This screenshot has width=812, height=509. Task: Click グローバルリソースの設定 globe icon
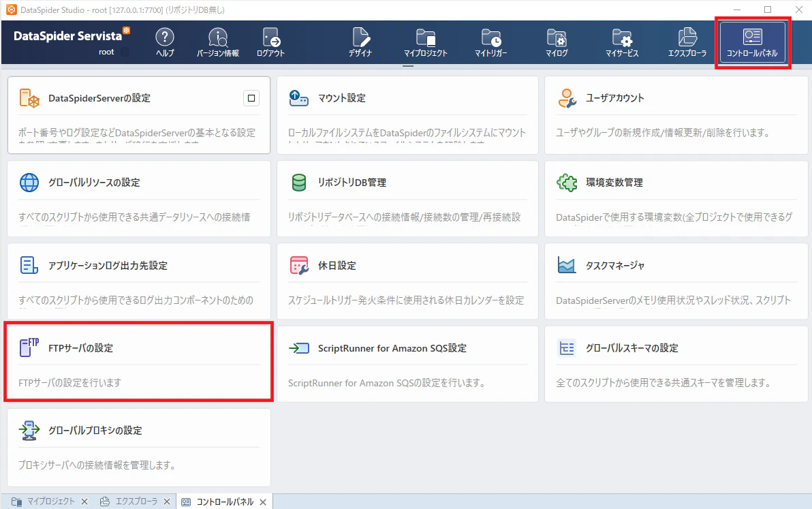coord(29,182)
